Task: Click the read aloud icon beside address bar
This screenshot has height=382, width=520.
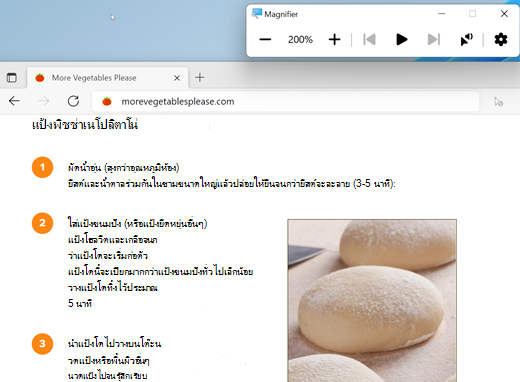Action: [x=498, y=101]
